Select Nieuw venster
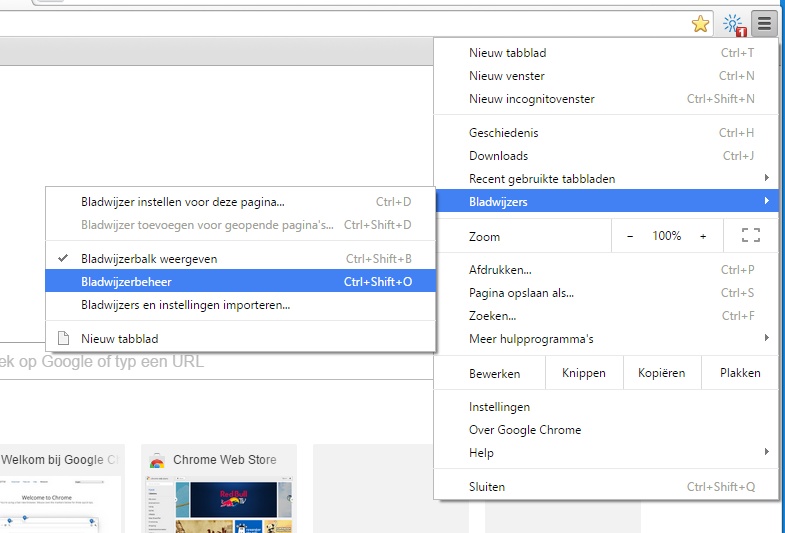 606,76
